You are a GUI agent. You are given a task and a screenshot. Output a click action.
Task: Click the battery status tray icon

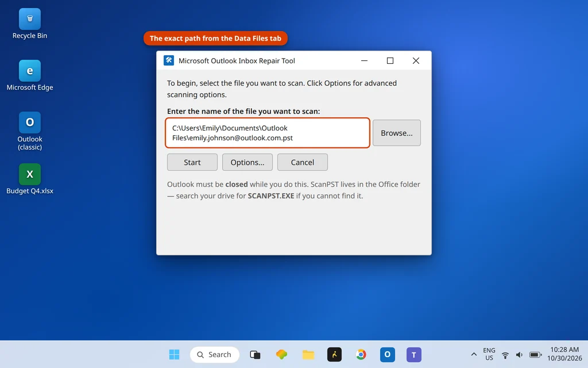(536, 354)
